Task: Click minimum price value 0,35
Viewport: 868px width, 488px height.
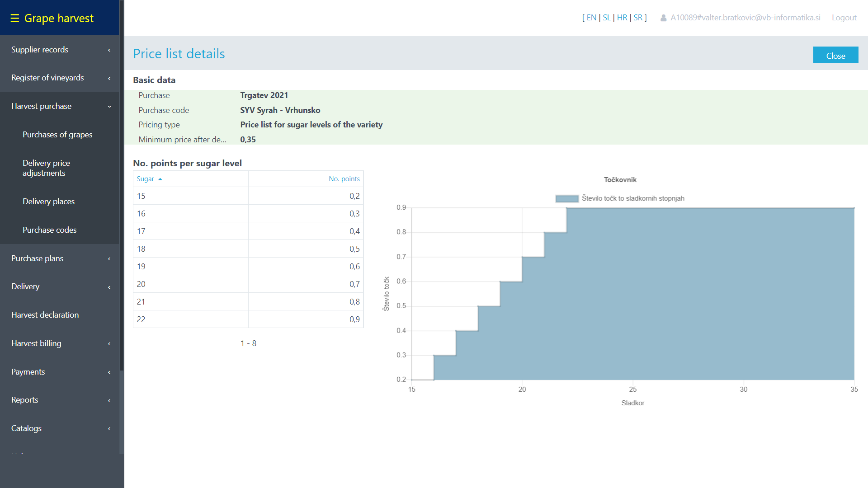Action: [x=248, y=140]
